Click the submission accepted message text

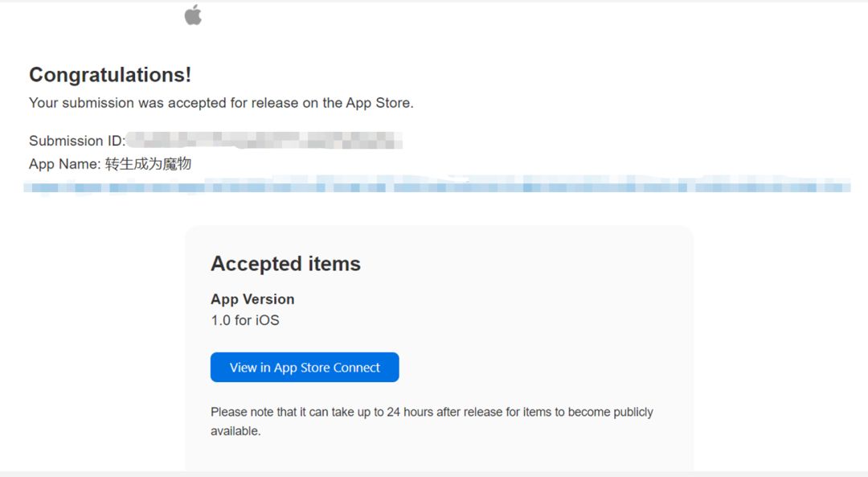coord(221,103)
